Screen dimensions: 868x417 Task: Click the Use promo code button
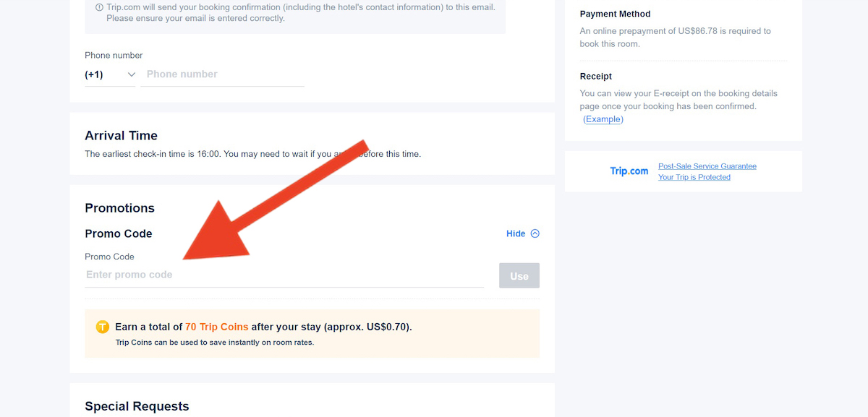(x=519, y=276)
